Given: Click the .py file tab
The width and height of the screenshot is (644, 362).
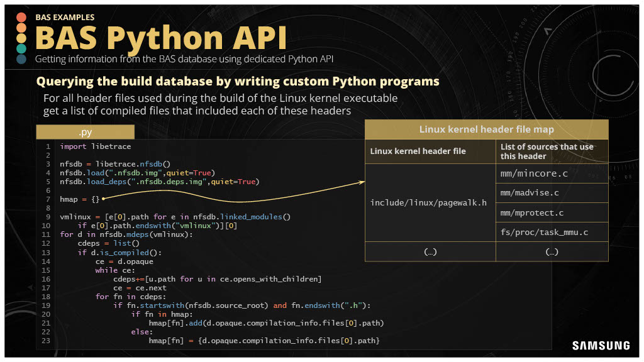Looking at the screenshot, I should 85,132.
